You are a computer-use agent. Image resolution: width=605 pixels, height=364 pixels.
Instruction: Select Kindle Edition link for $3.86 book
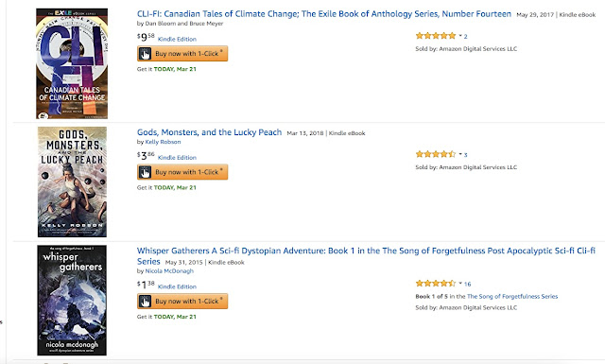tap(177, 158)
